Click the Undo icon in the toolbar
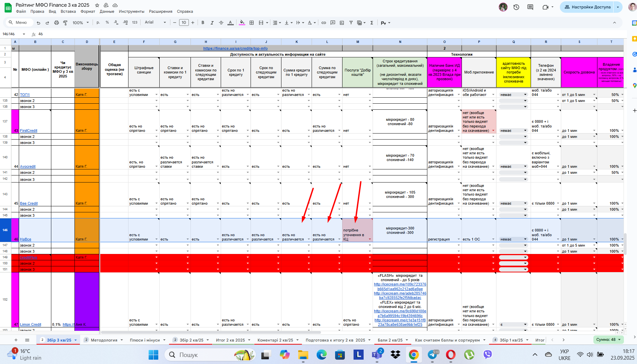 (39, 23)
